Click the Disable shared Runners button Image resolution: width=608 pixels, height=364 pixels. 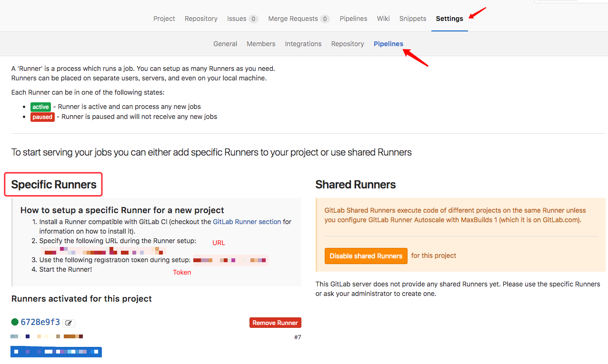click(366, 256)
